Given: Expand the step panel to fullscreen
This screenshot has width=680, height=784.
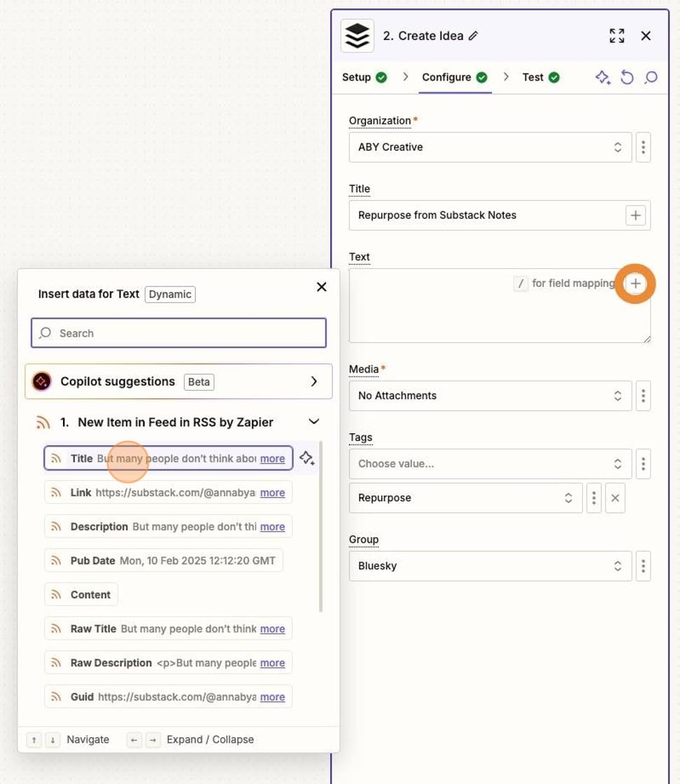Looking at the screenshot, I should click(616, 35).
